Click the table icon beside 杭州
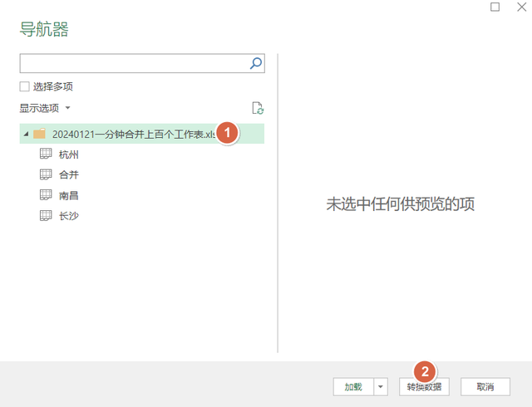 [46, 154]
